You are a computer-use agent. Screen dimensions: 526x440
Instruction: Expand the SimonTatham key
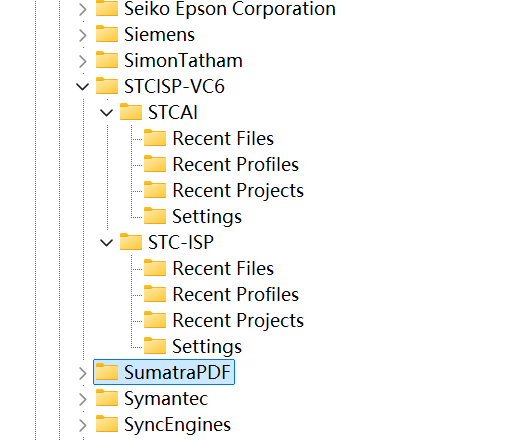click(83, 61)
